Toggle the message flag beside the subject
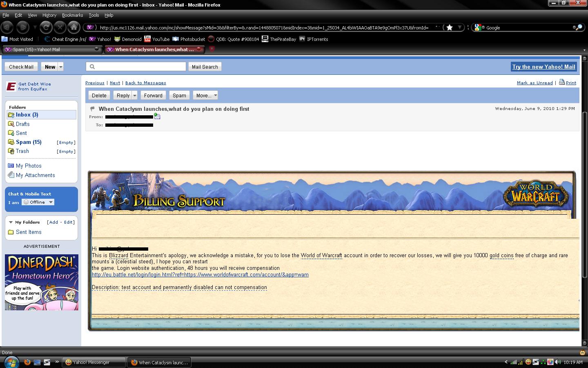Image resolution: width=588 pixels, height=368 pixels. (x=92, y=109)
